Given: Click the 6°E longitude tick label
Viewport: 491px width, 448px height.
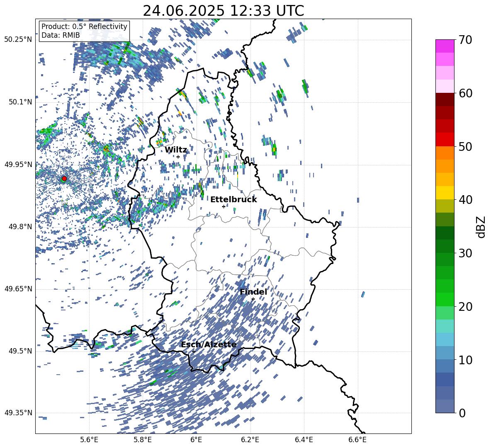Looking at the screenshot, I should click(x=196, y=440).
